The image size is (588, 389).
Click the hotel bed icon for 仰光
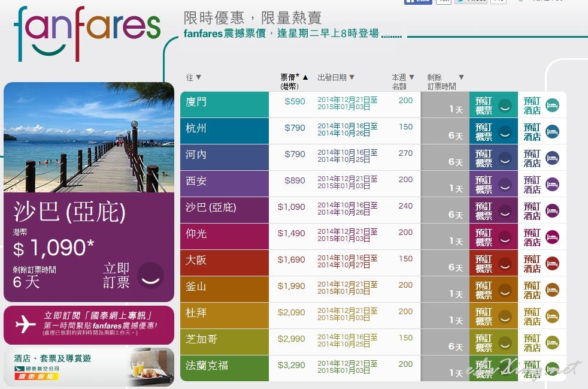[552, 237]
